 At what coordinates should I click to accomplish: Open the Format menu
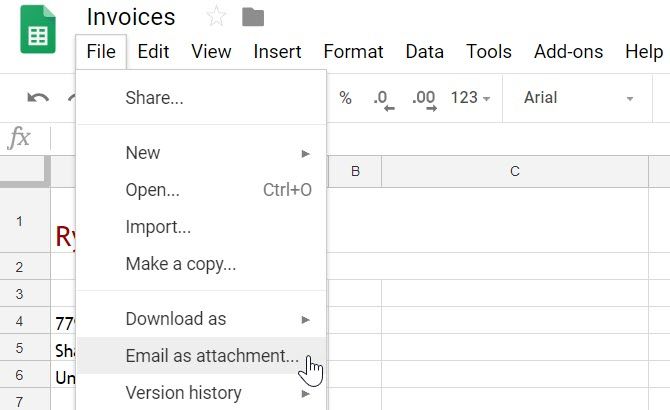coord(353,51)
